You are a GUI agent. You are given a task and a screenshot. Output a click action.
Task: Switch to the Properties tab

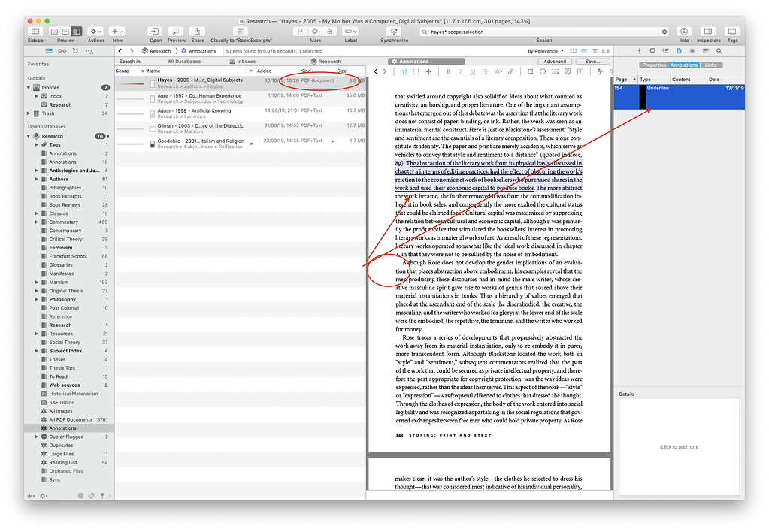click(653, 65)
